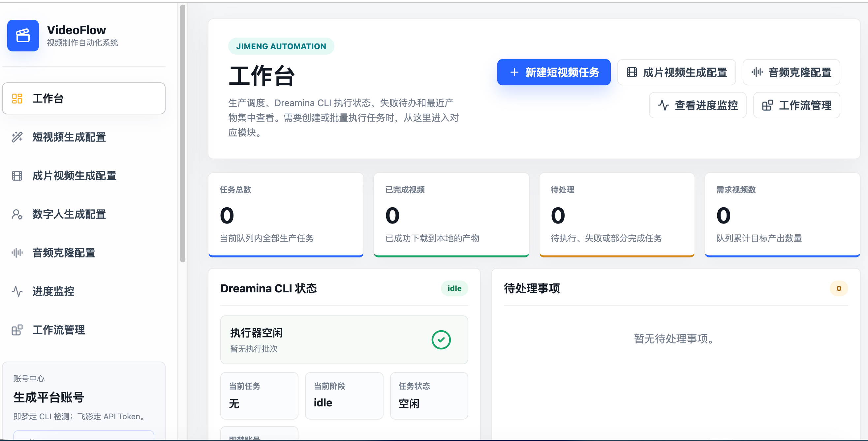This screenshot has width=868, height=441.
Task: Open 短视频生成配置 in the sidebar
Action: click(83, 137)
